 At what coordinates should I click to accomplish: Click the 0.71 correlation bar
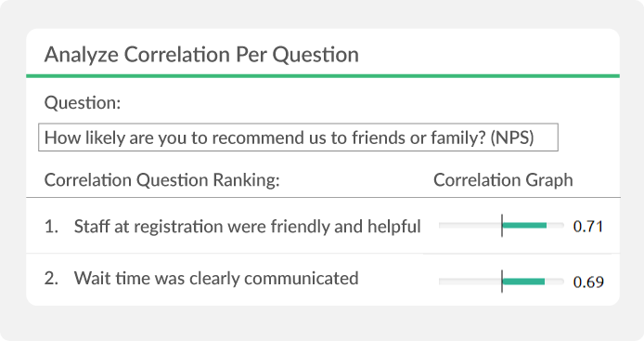pos(501,226)
